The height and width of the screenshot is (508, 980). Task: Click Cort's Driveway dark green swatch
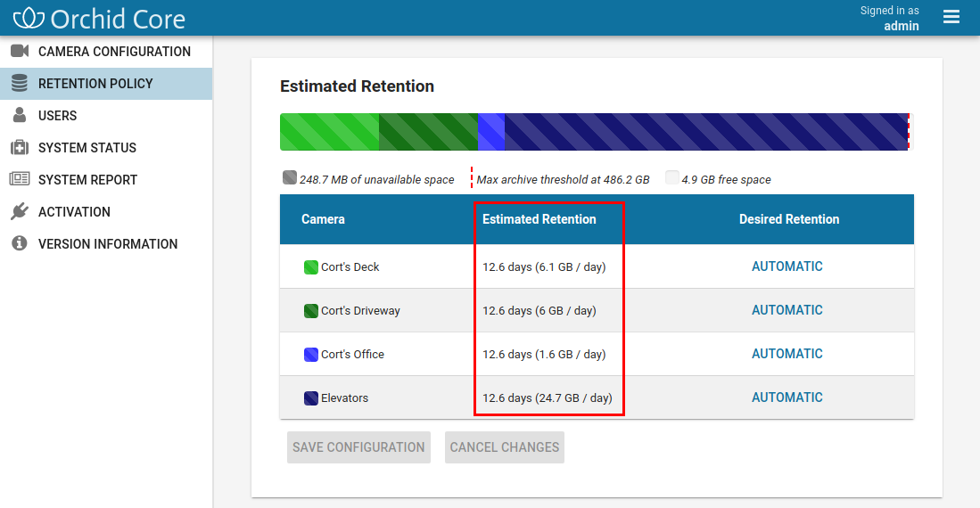(310, 311)
